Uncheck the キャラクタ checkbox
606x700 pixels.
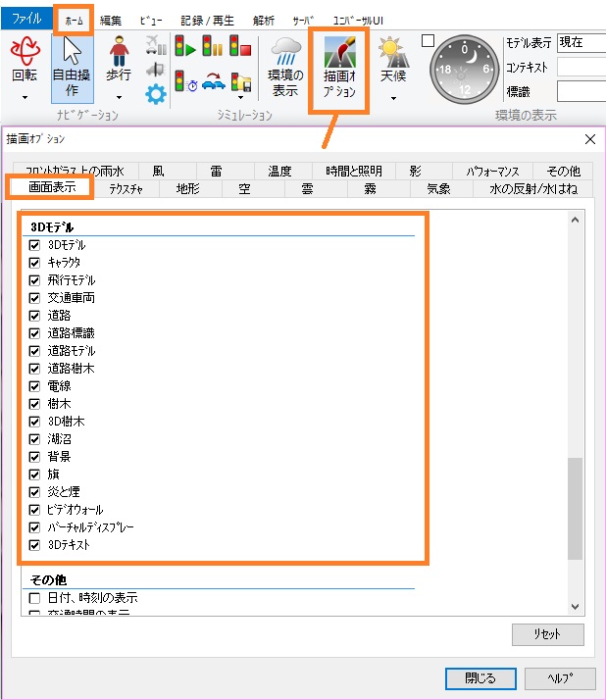tap(34, 263)
